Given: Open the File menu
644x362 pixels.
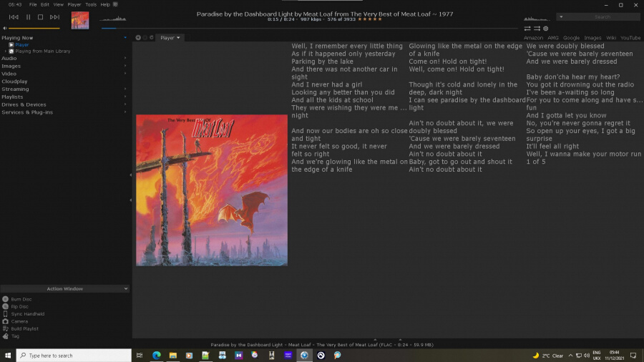Looking at the screenshot, I should point(33,4).
